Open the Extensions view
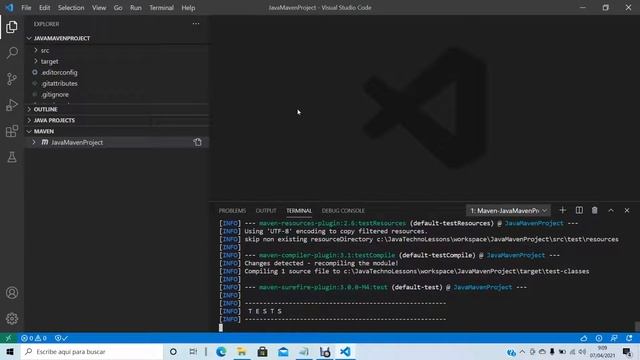This screenshot has width=640, height=360. coord(12,131)
